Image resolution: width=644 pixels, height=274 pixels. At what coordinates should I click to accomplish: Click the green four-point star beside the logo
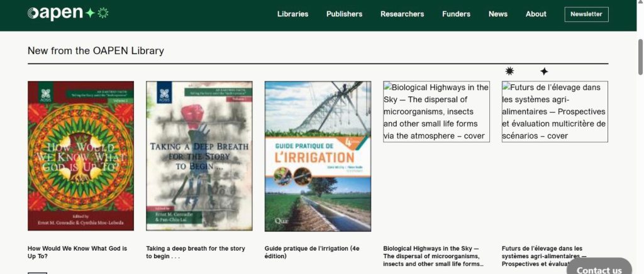91,13
